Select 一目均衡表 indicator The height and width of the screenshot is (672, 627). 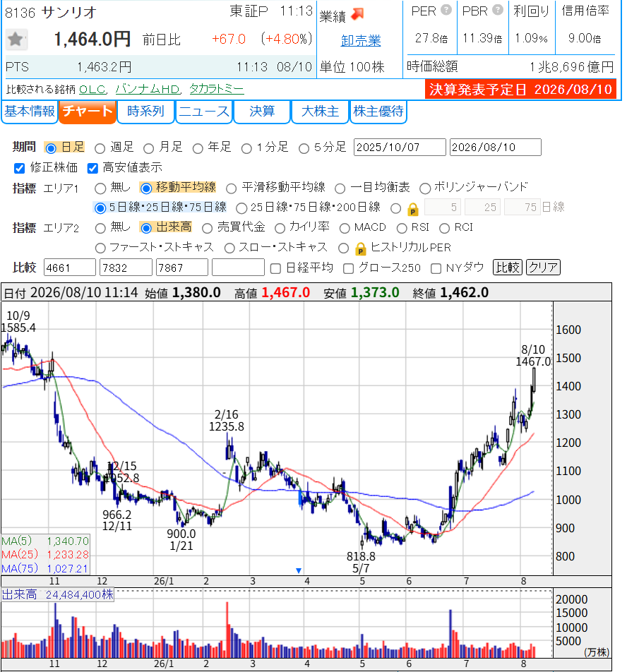(340, 188)
